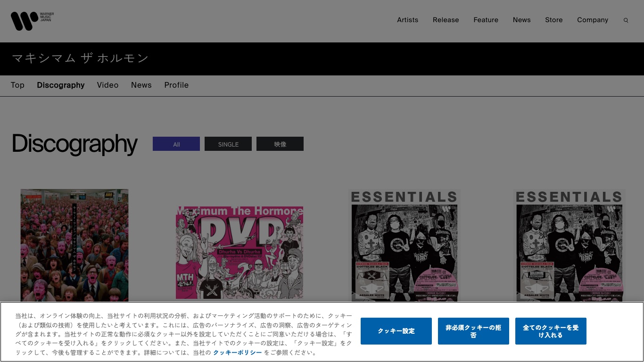Open the crowd-cover album thumbnail

tap(74, 245)
